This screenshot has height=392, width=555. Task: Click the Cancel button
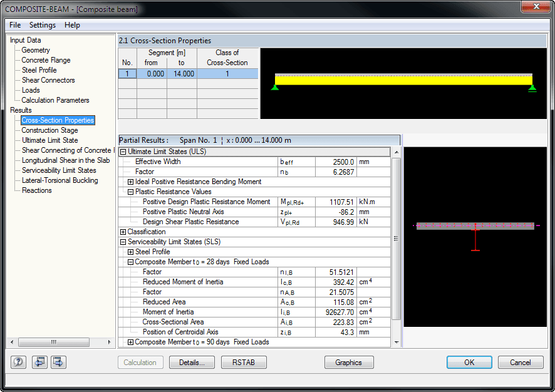(x=521, y=363)
